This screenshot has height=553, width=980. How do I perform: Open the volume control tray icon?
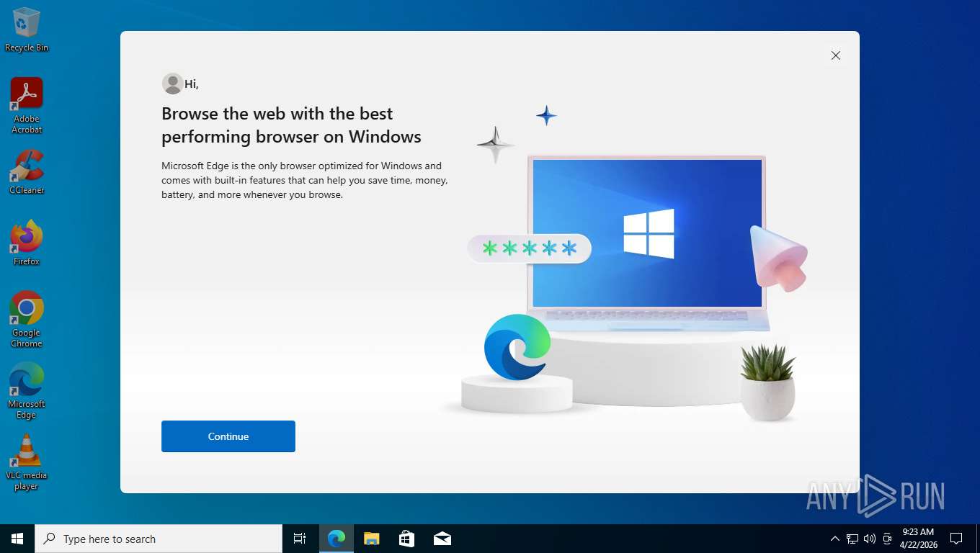[x=870, y=539]
